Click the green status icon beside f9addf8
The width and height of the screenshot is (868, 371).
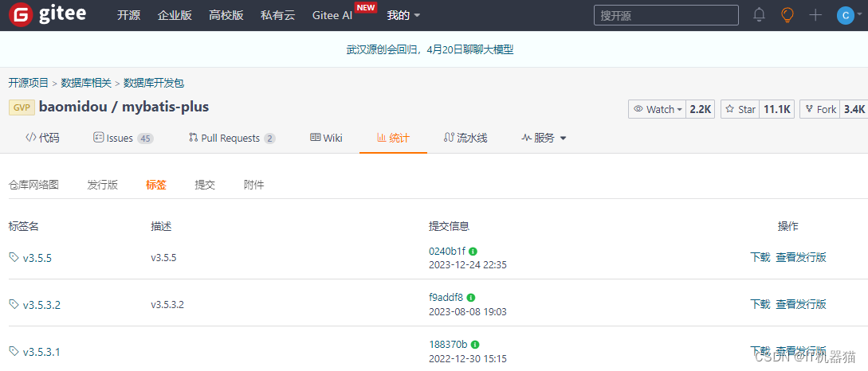click(x=471, y=298)
